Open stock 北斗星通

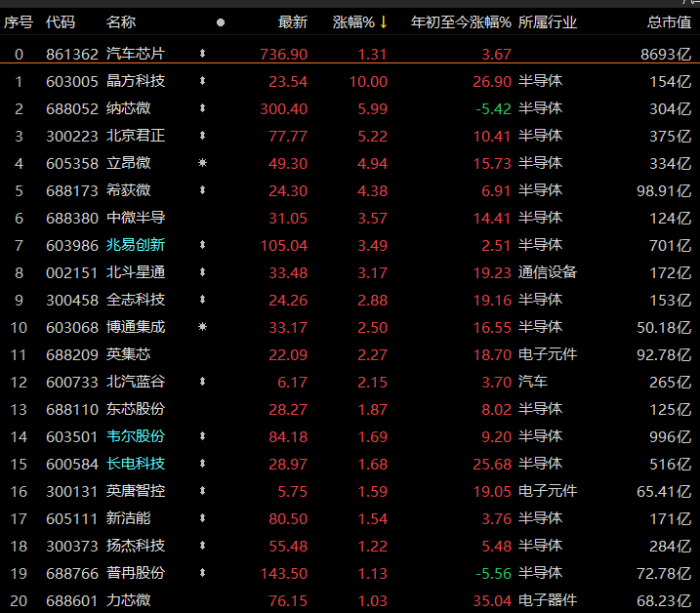tap(136, 272)
